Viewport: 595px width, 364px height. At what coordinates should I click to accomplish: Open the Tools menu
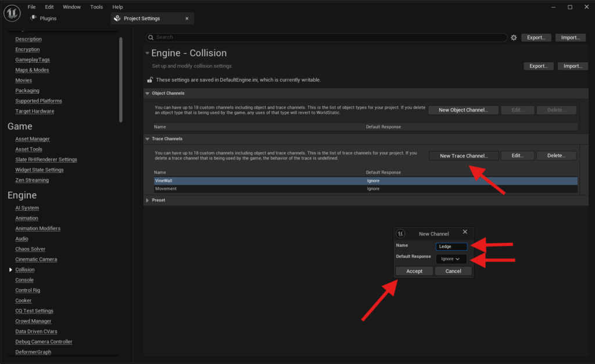96,7
